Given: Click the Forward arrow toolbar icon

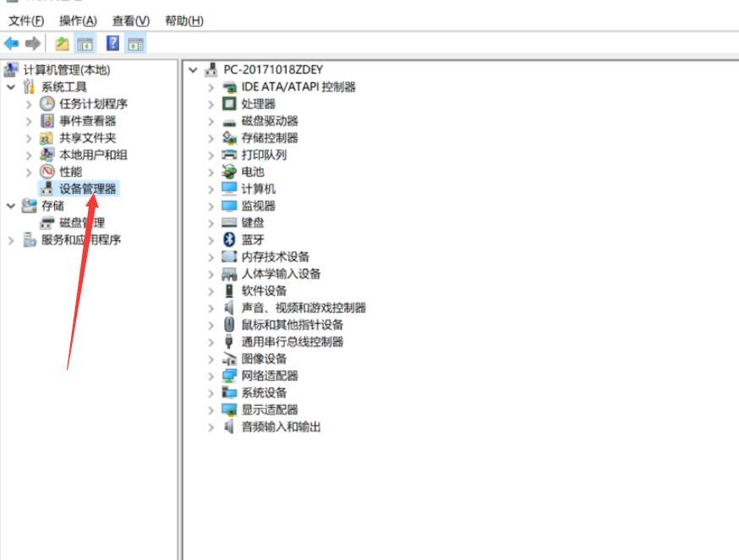Looking at the screenshot, I should (33, 43).
